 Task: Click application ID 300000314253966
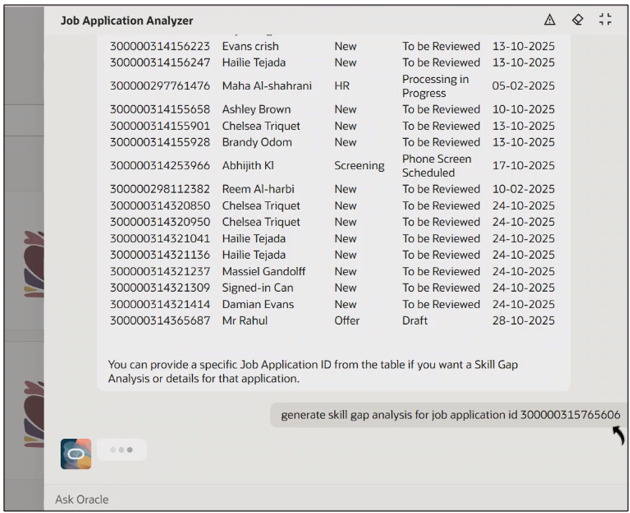160,166
